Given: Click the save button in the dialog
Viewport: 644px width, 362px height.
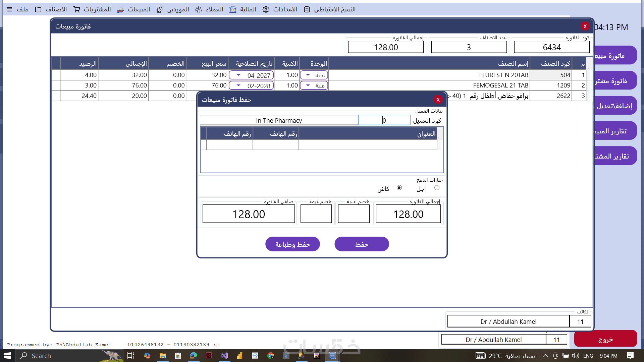Looking at the screenshot, I should 362,244.
